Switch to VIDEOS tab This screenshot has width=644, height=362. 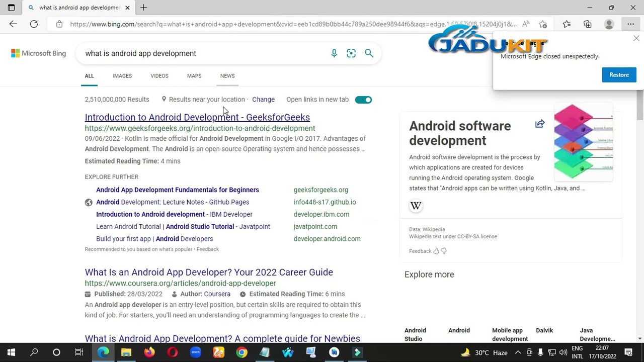pyautogui.click(x=159, y=76)
